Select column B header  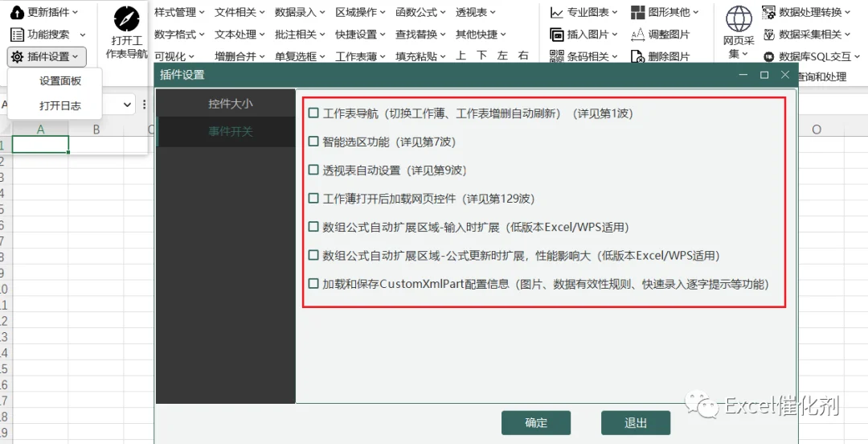point(96,129)
